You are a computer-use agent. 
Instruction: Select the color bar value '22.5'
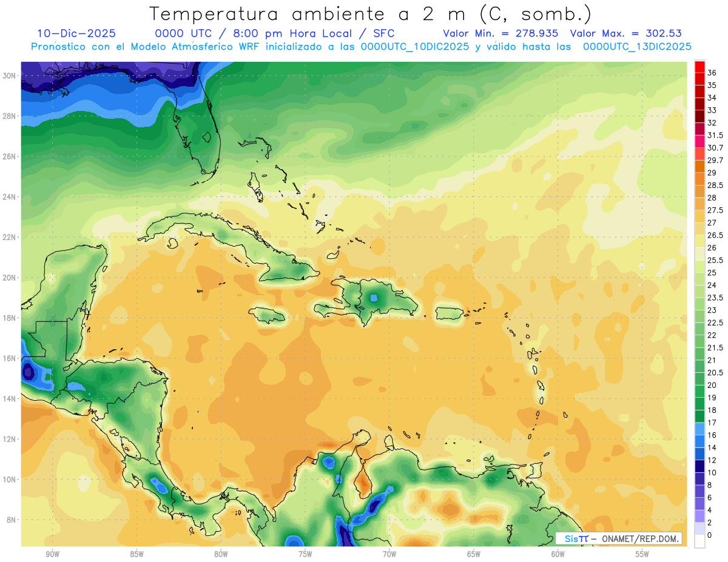[x=715, y=323]
